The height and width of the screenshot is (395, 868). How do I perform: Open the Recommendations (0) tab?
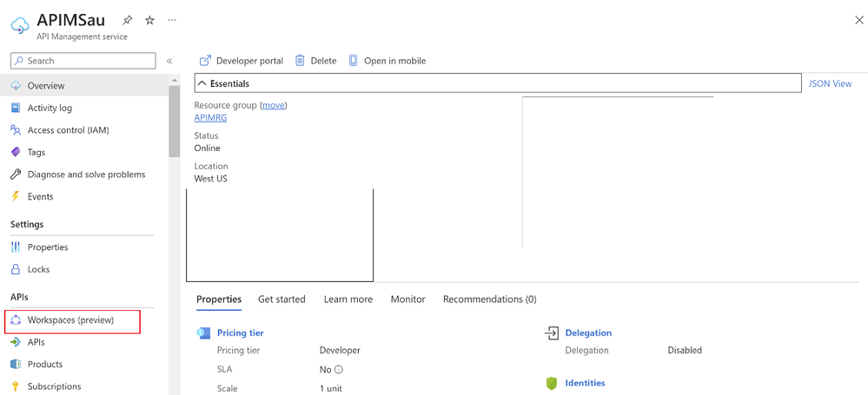[x=489, y=300]
